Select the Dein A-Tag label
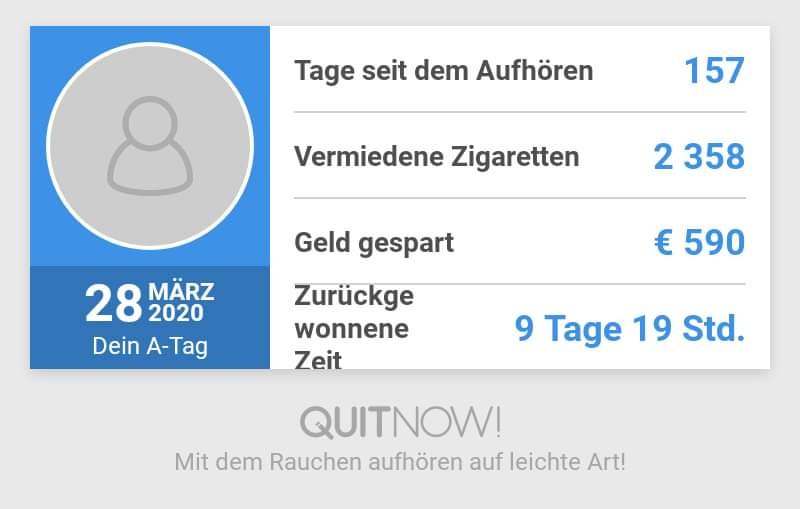This screenshot has height=509, width=800. point(150,346)
